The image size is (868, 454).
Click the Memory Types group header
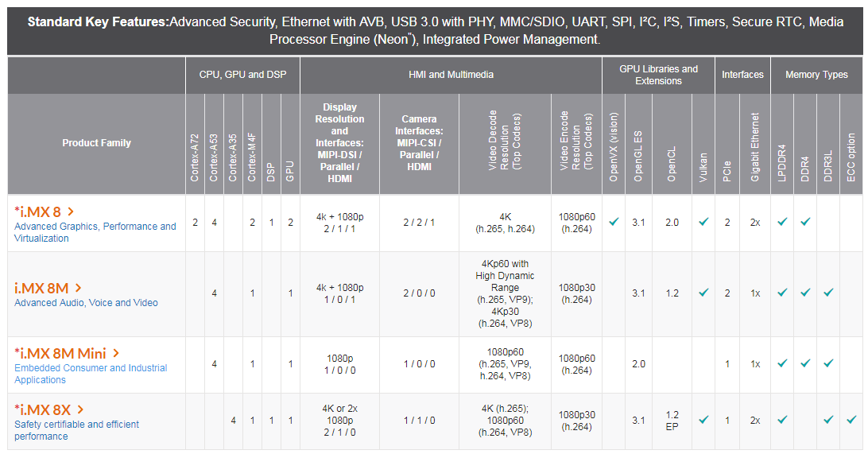816,75
